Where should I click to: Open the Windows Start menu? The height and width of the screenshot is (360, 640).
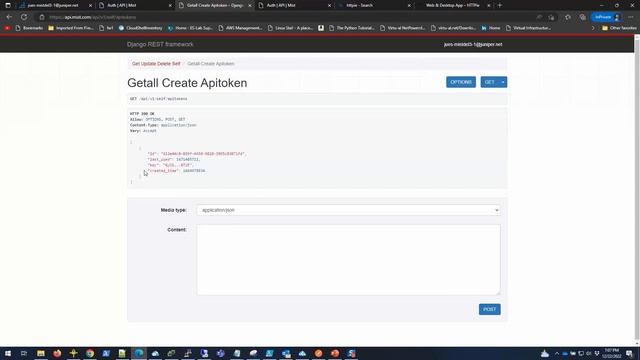(8, 353)
